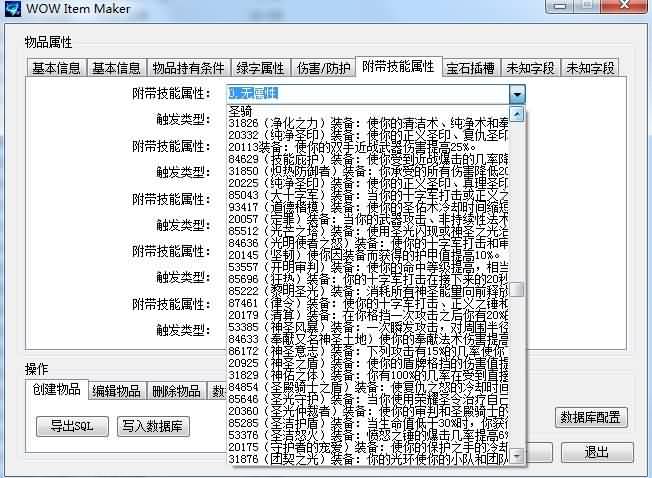The width and height of the screenshot is (652, 478).
Task: Open the 创建物品 operation tab
Action: (57, 389)
